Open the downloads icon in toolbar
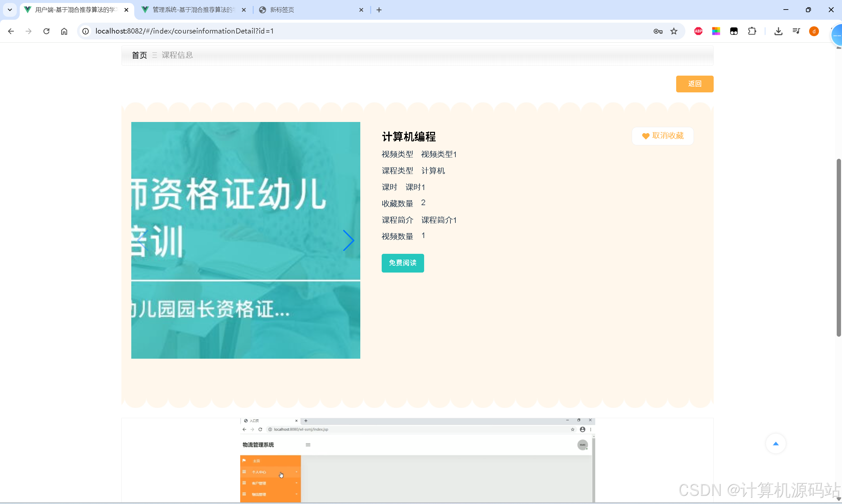This screenshot has width=842, height=504. point(778,31)
